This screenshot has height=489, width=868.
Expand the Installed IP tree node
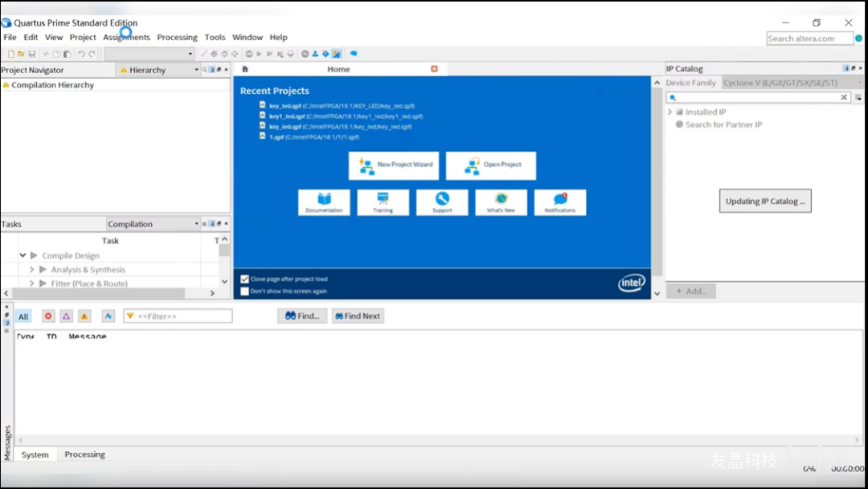pyautogui.click(x=669, y=112)
